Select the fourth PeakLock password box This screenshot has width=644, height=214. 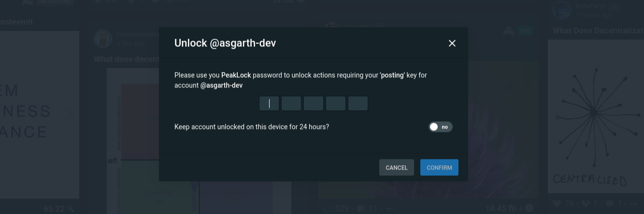(336, 103)
